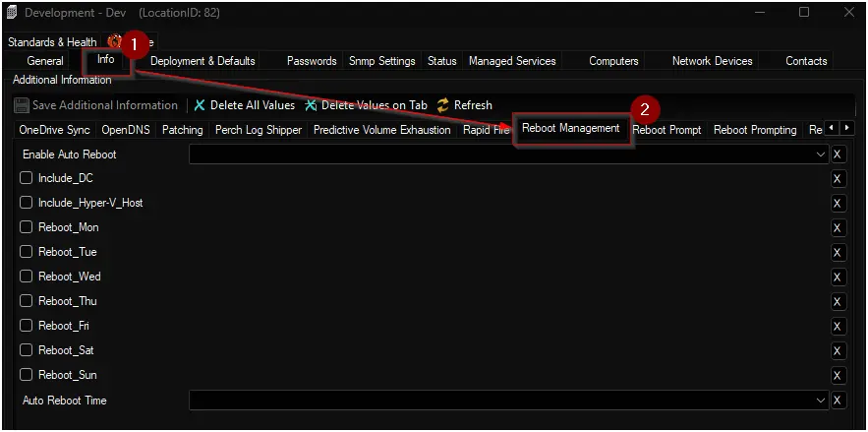868x432 pixels.
Task: Clear the Reboot_Sat value with X
Action: (x=839, y=351)
